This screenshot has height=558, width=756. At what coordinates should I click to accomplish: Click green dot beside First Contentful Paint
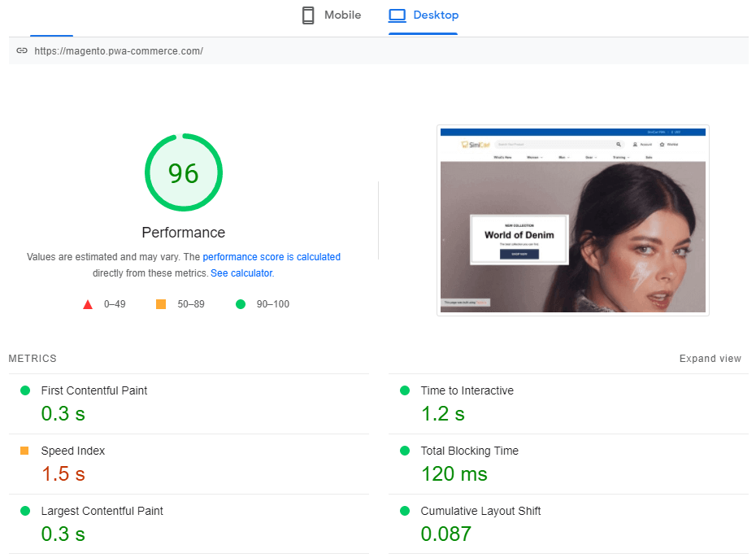[x=25, y=390]
